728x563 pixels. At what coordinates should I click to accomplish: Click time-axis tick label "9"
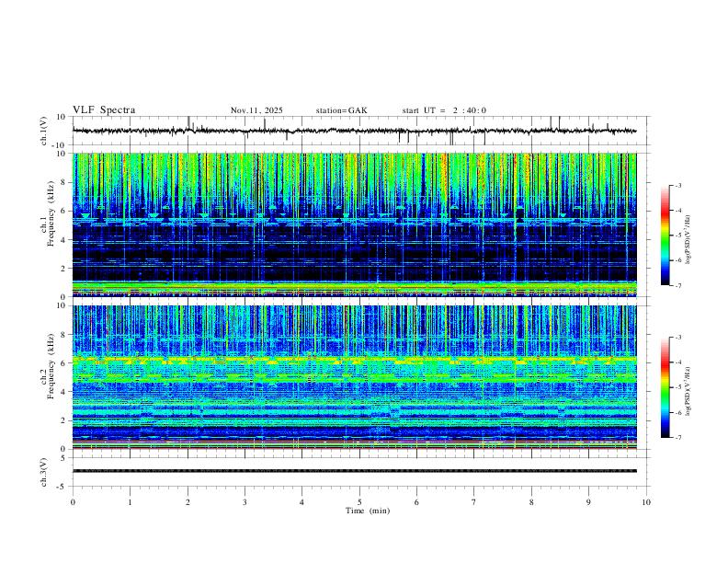(x=588, y=502)
